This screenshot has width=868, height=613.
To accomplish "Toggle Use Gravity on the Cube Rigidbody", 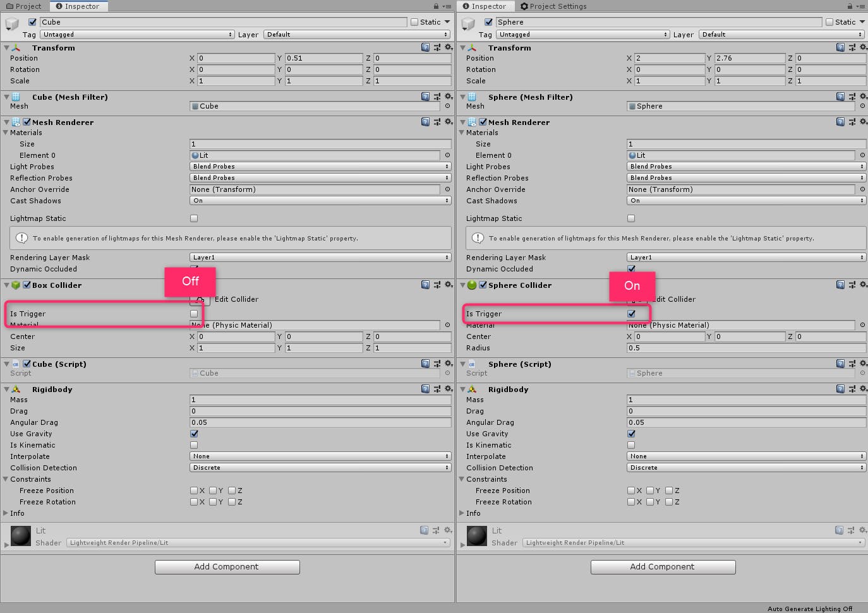I will click(194, 434).
